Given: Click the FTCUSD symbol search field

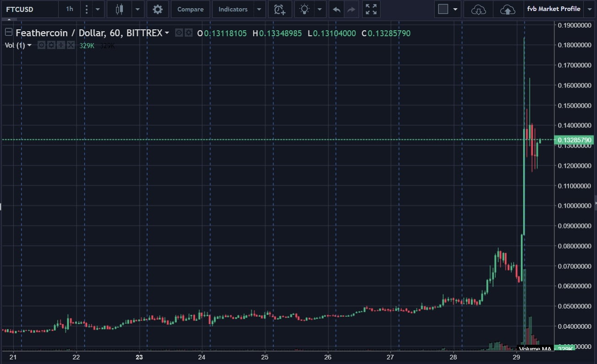Looking at the screenshot, I should point(29,9).
